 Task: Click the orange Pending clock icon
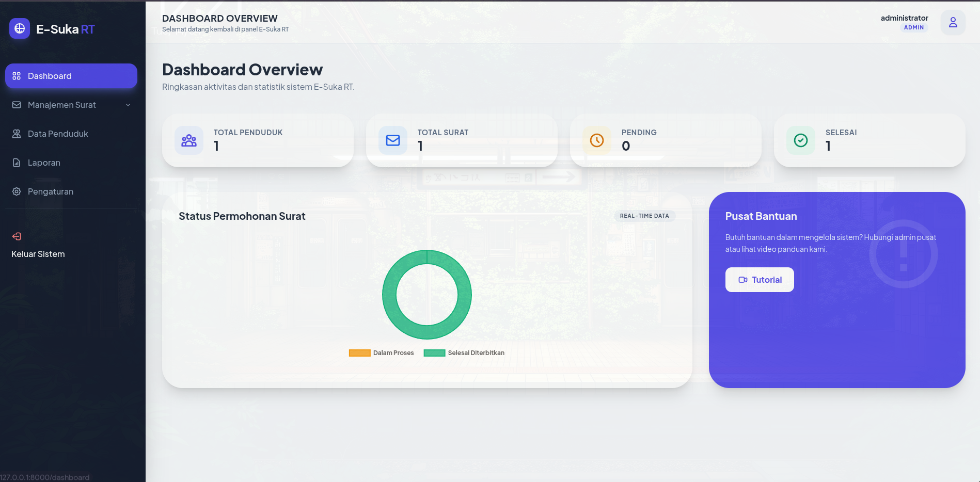(x=596, y=140)
